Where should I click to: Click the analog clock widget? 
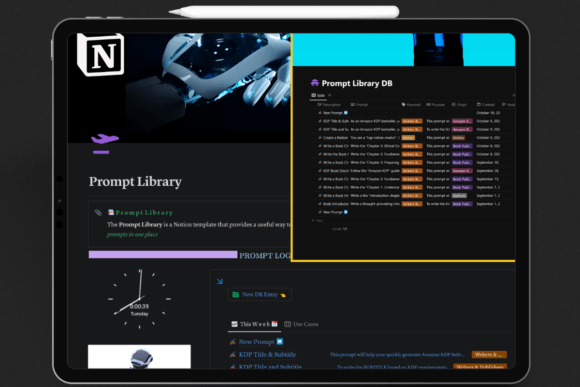[x=139, y=299]
